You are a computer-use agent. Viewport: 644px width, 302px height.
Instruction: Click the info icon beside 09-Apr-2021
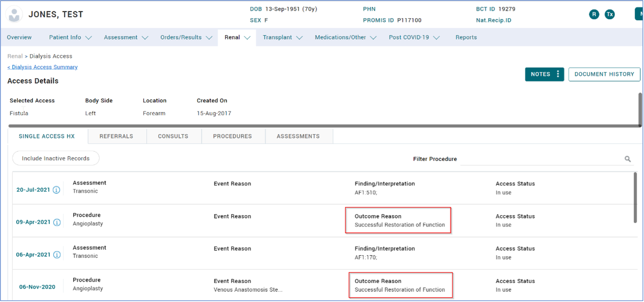tap(57, 222)
